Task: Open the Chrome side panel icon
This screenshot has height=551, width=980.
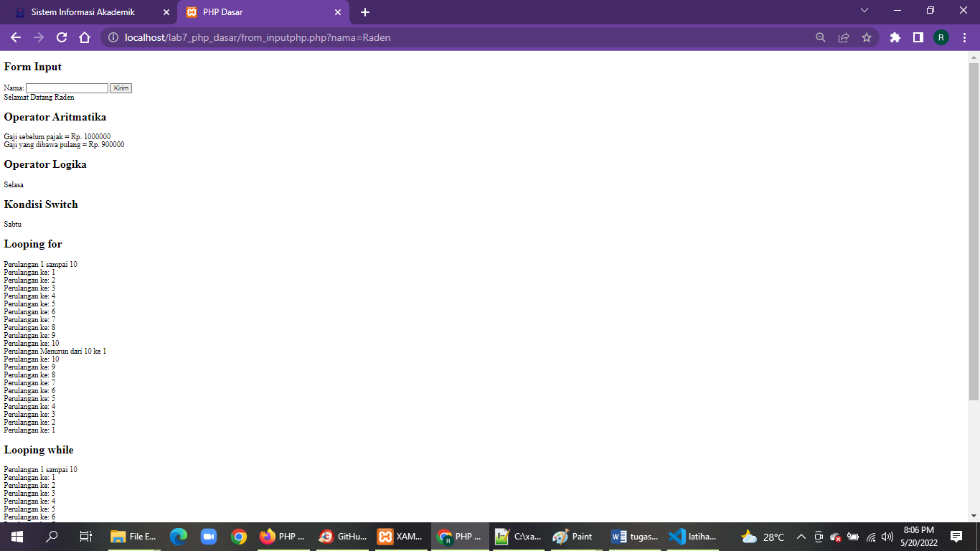Action: [x=919, y=37]
